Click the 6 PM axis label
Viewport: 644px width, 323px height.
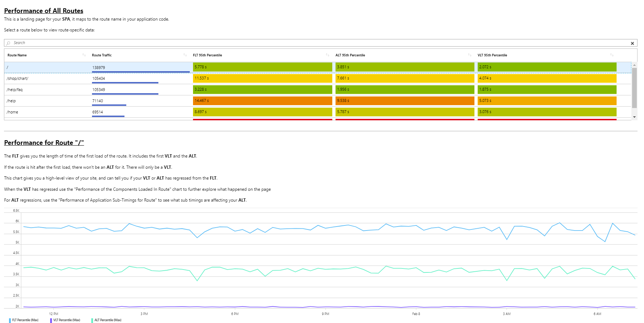[235, 314]
